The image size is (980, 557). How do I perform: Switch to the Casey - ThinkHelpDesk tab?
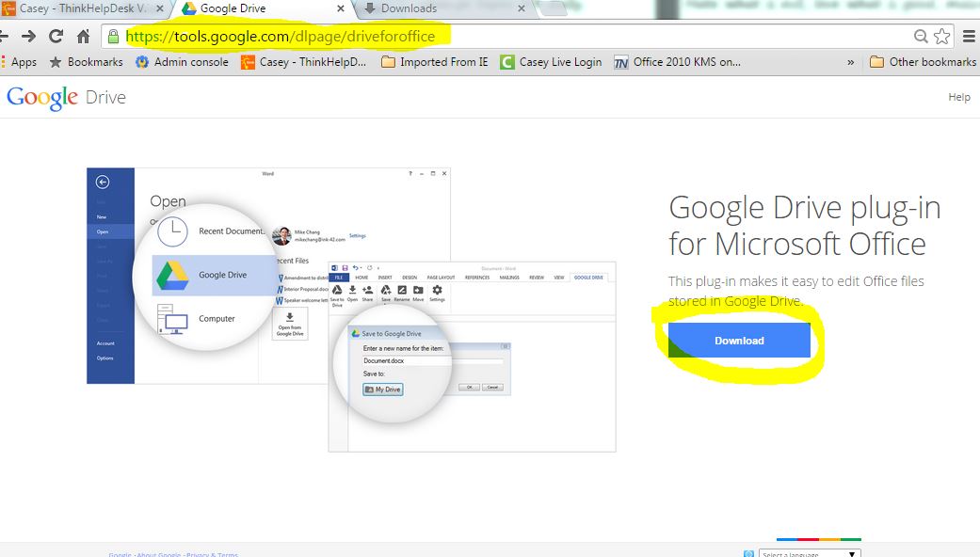83,8
